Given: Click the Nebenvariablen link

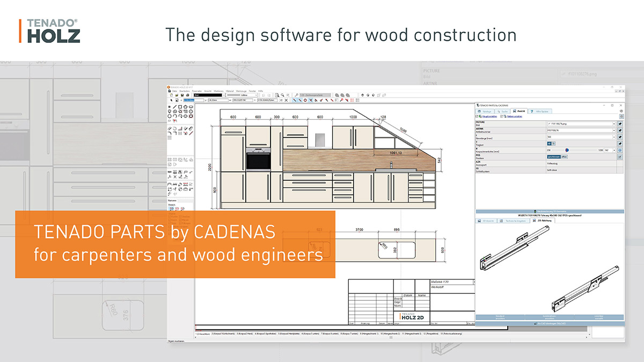Looking at the screenshot, I should [515, 116].
